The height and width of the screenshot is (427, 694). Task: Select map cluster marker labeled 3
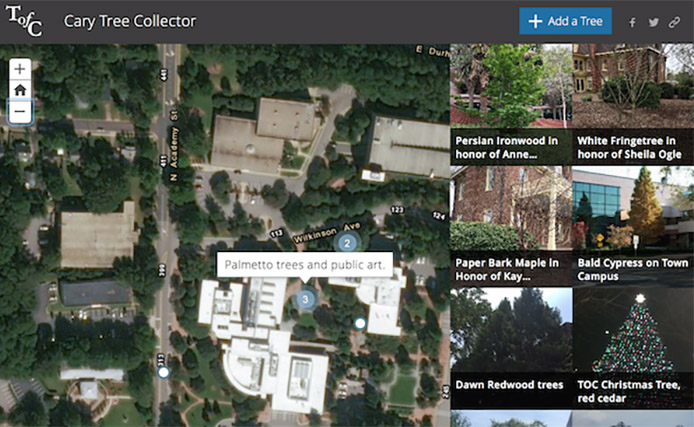click(305, 300)
